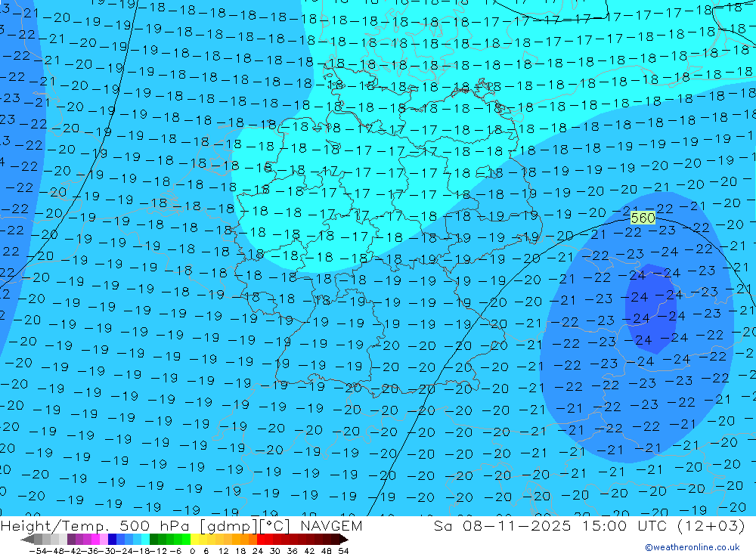Click the '15:00 UTC' time label

click(x=625, y=525)
